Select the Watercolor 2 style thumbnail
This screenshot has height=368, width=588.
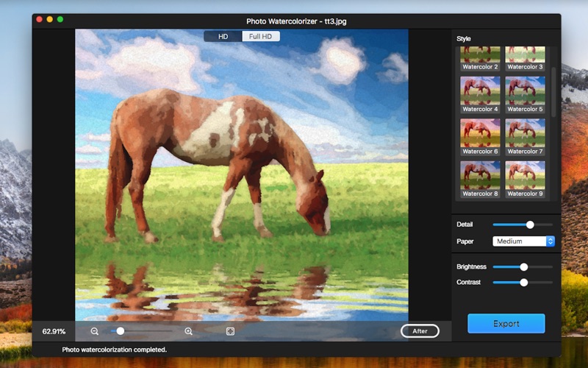(480, 56)
